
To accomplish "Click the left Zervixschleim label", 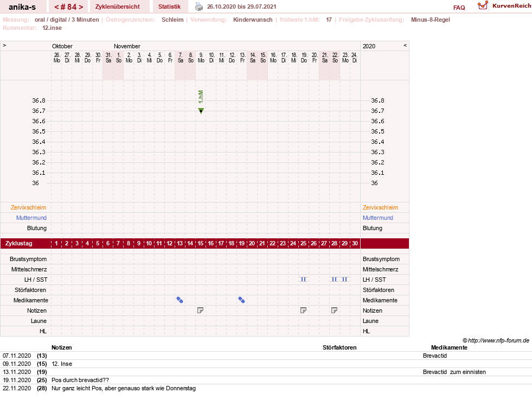I will pyautogui.click(x=29, y=207).
